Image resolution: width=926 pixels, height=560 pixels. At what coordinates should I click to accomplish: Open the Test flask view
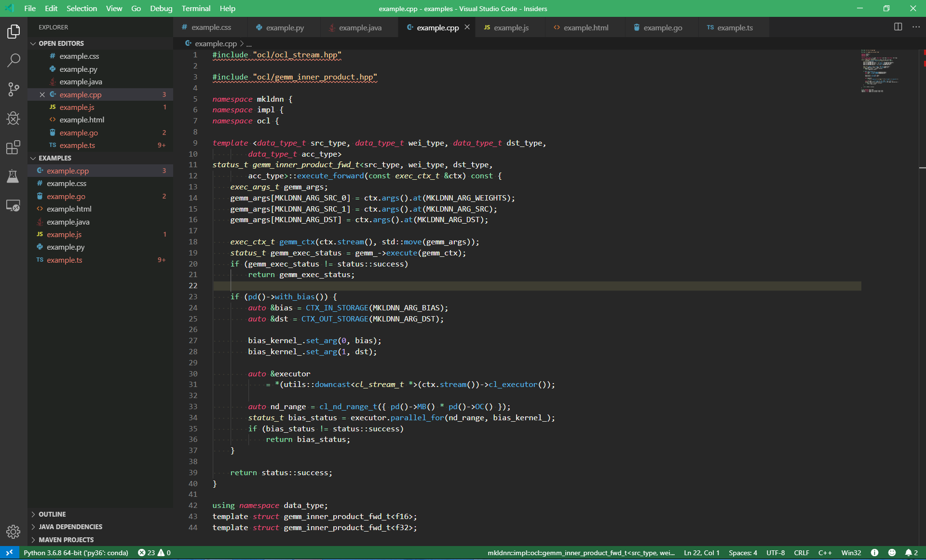[x=14, y=176]
